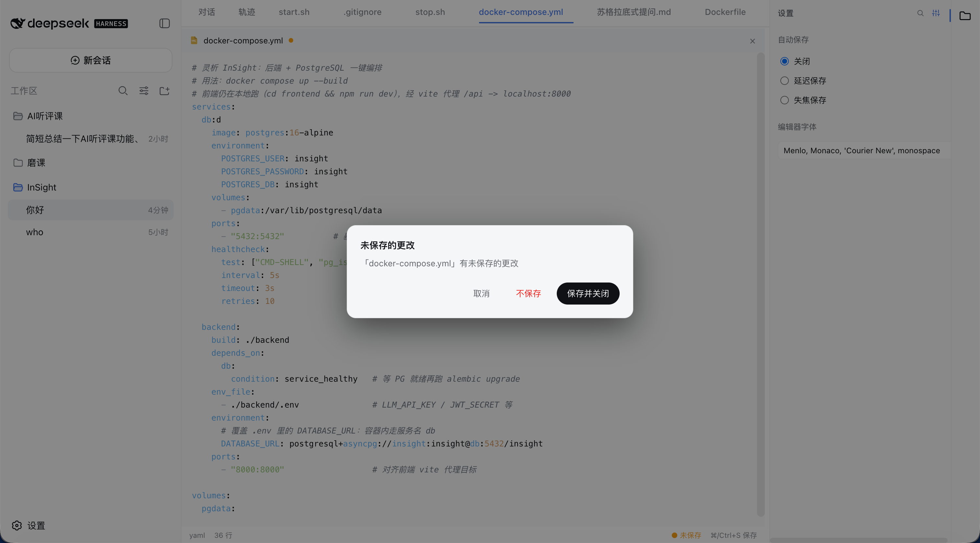Switch to the 轨迹 tab

[247, 12]
